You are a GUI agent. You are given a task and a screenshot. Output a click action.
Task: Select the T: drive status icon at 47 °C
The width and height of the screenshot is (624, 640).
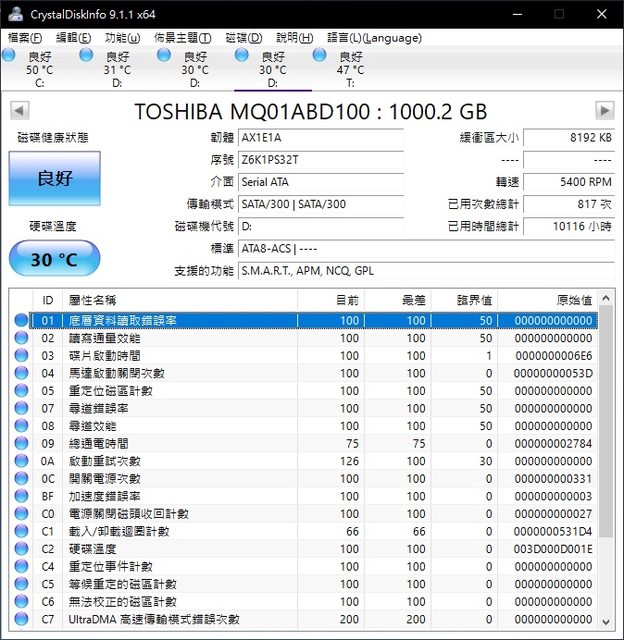320,56
